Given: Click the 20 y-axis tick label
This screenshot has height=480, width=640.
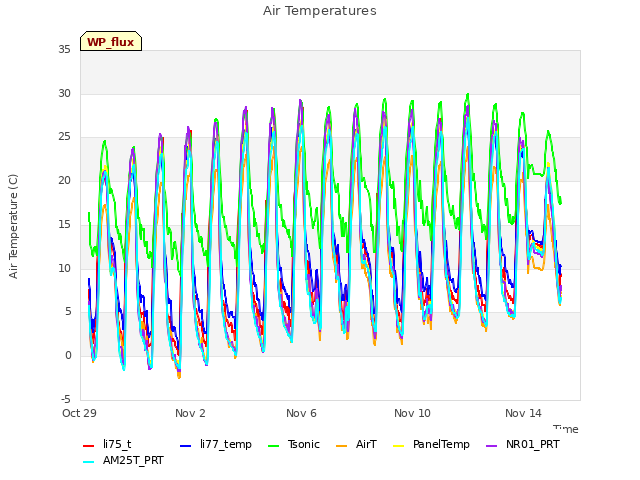Looking at the screenshot, I should point(64,180).
